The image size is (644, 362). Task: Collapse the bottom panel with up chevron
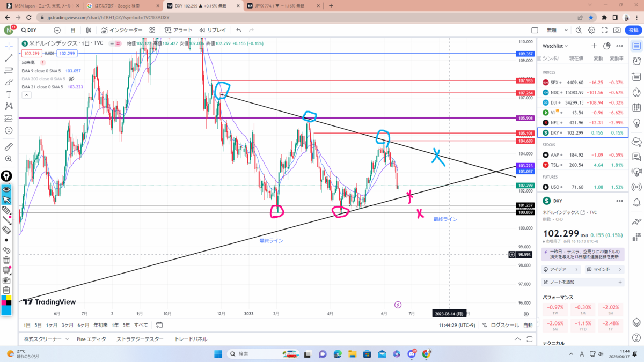[x=517, y=339]
